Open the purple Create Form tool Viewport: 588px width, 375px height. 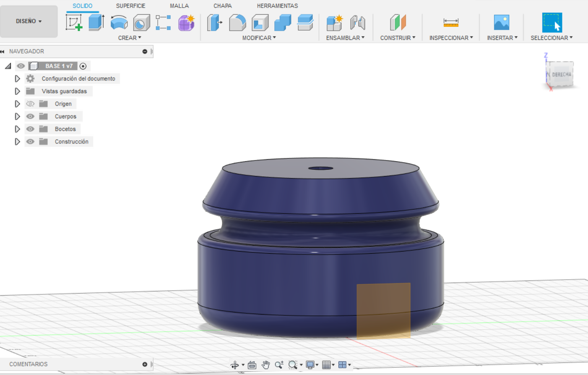point(186,23)
